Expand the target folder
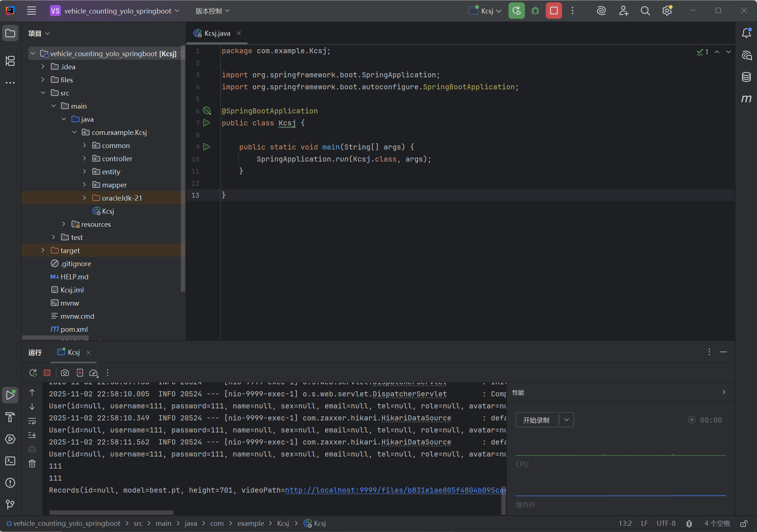 pyautogui.click(x=43, y=251)
